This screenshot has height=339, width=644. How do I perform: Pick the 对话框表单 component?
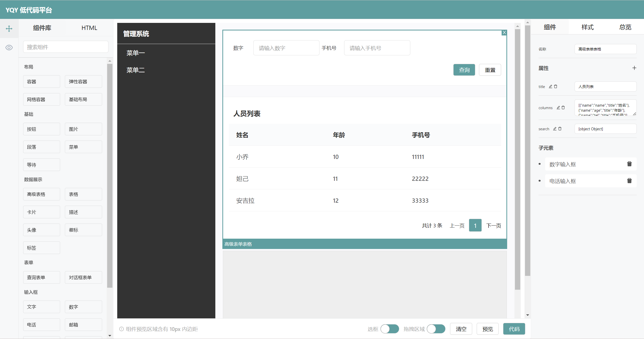click(x=83, y=277)
